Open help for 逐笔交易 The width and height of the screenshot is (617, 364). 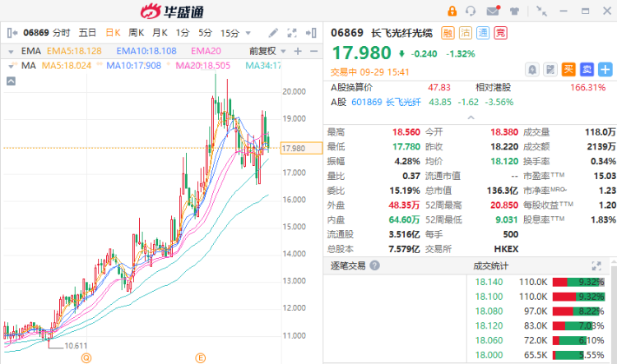pos(375,265)
